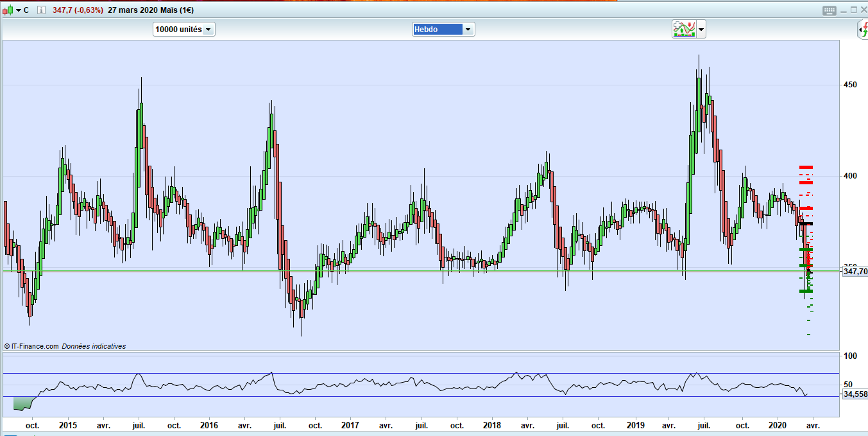Click the 2015 label on the time axis
This screenshot has height=436, width=868.
point(67,425)
